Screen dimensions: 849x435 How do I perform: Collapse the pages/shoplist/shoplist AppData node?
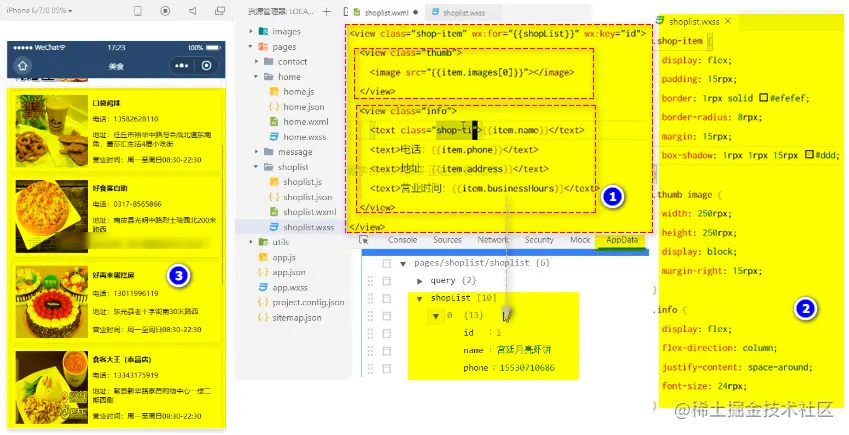pos(403,263)
